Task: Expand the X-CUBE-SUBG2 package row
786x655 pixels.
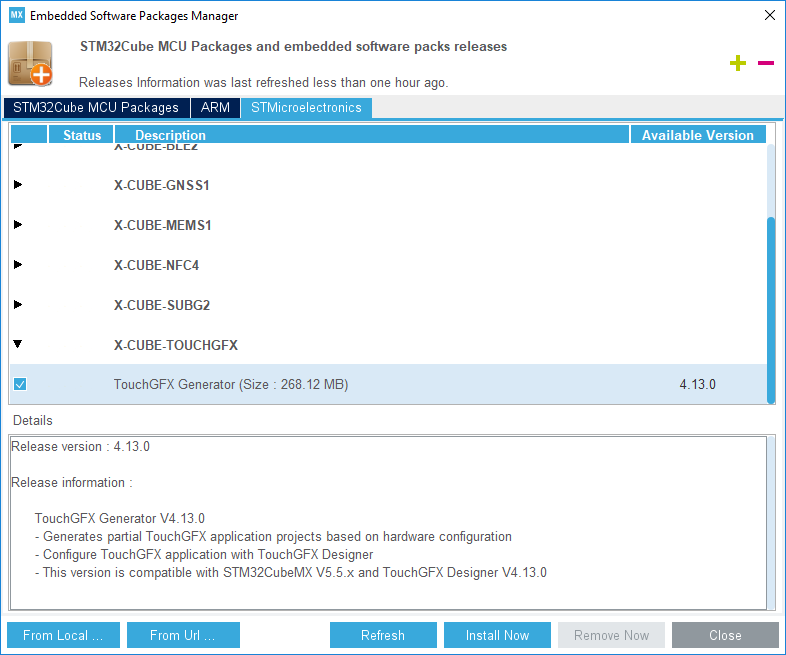Action: point(18,305)
